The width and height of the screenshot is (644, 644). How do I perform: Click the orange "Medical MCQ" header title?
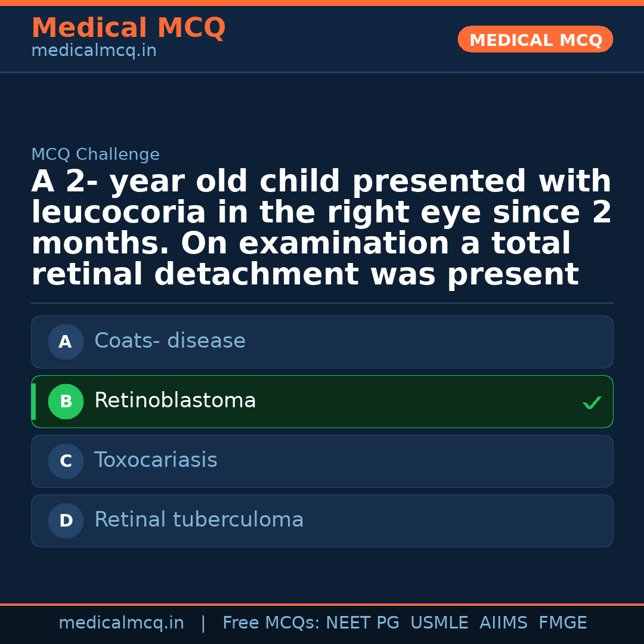128,29
